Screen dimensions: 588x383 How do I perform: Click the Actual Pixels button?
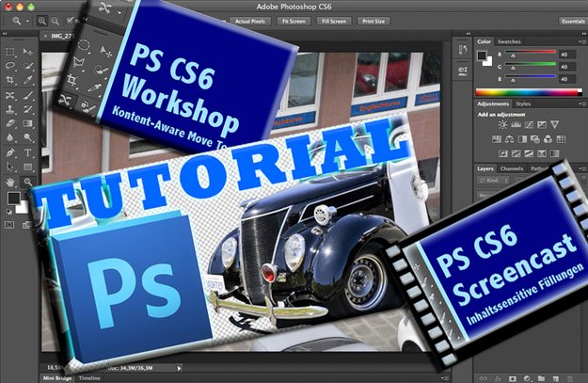pyautogui.click(x=249, y=22)
